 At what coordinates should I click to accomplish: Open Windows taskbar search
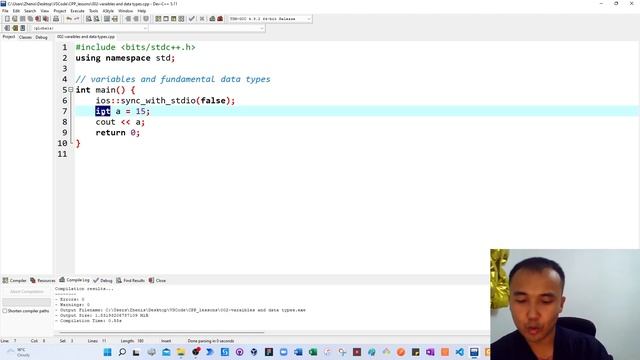[x=122, y=352]
